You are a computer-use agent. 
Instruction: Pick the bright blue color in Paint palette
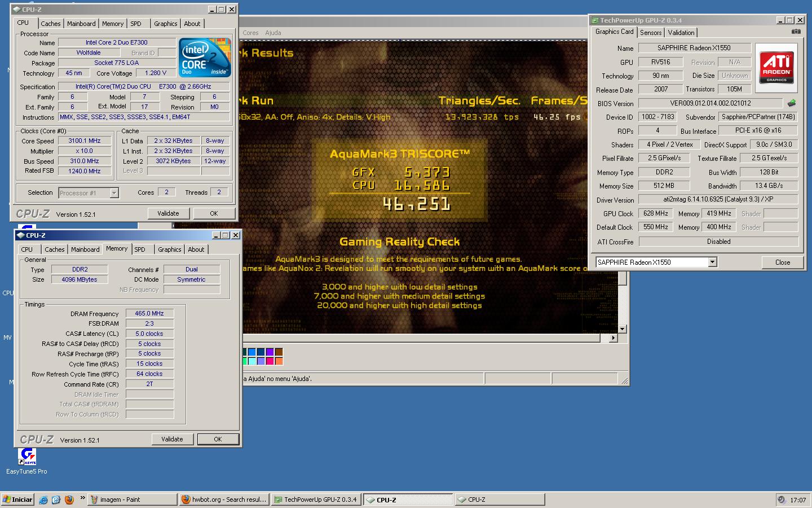coord(252,352)
